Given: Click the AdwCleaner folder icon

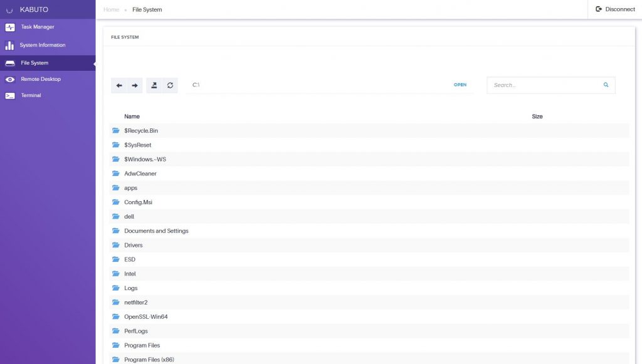Looking at the screenshot, I should 116,174.
